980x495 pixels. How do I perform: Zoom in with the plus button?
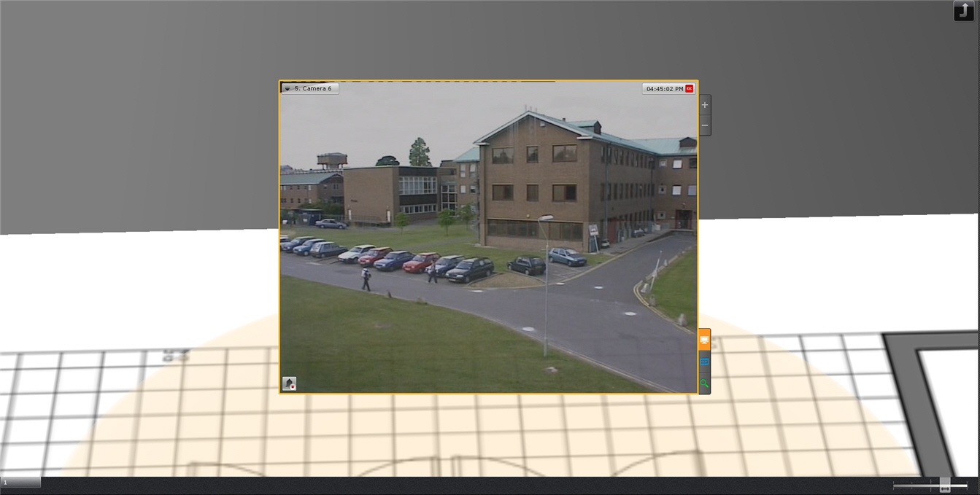click(x=705, y=106)
